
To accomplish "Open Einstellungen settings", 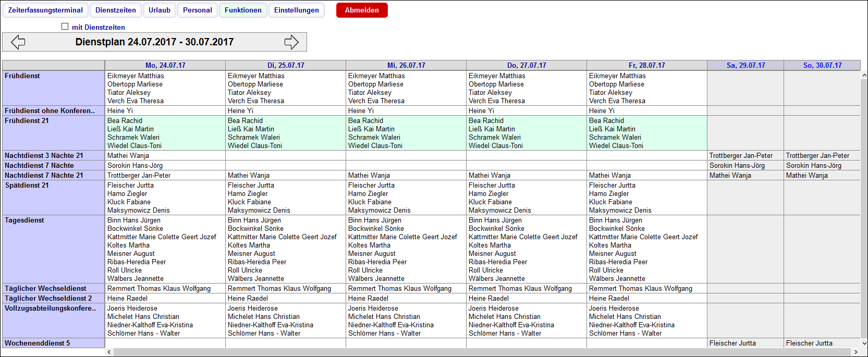I will pyautogui.click(x=297, y=10).
